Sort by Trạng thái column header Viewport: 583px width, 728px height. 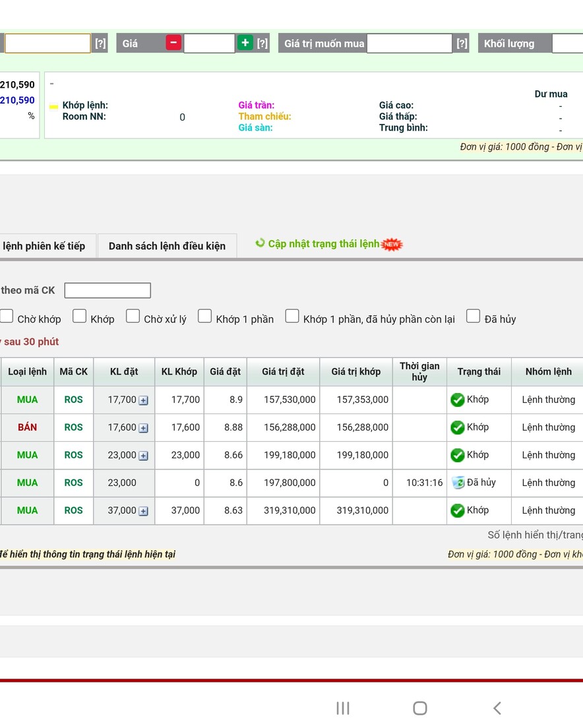[479, 371]
